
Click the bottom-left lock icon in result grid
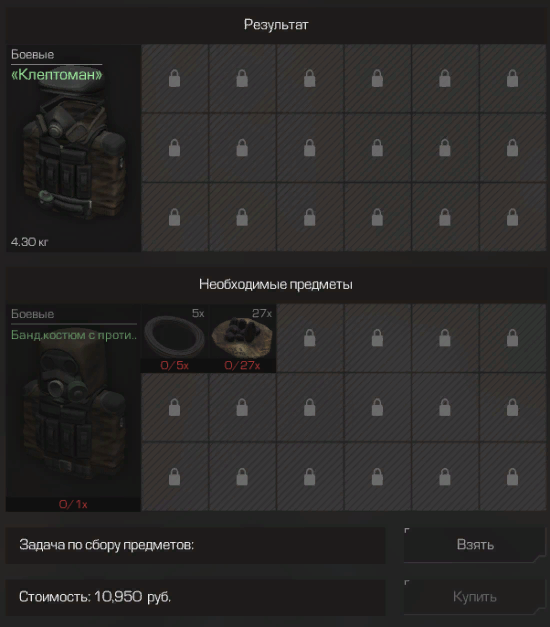point(174,217)
